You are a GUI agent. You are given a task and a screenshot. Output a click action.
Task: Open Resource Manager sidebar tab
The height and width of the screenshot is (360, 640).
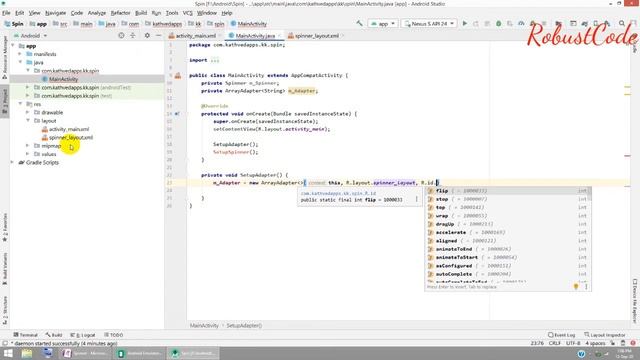click(5, 57)
